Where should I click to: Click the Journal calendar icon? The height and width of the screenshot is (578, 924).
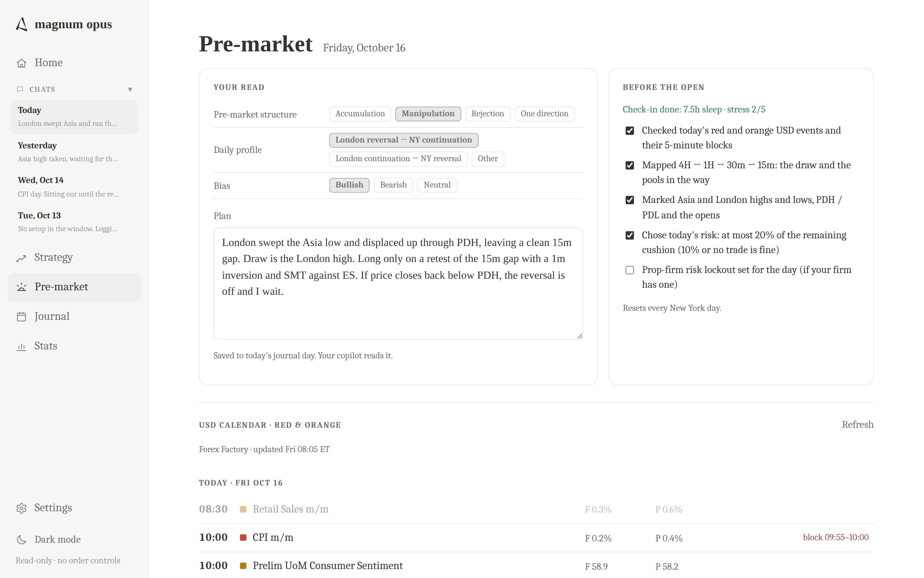pyautogui.click(x=21, y=317)
